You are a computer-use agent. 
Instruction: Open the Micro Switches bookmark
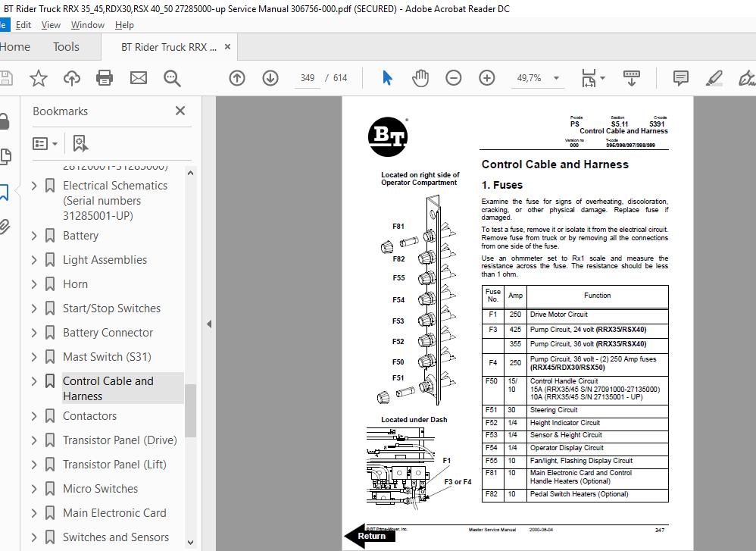pyautogui.click(x=100, y=489)
